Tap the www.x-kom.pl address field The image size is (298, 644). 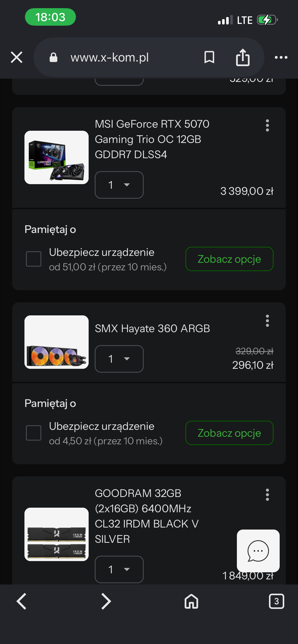[x=110, y=57]
